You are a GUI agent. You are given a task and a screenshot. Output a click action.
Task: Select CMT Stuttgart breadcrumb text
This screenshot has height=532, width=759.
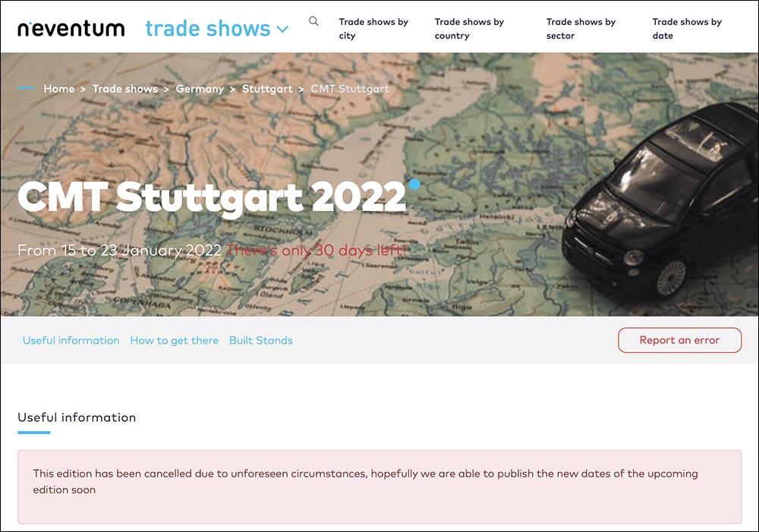(x=349, y=89)
